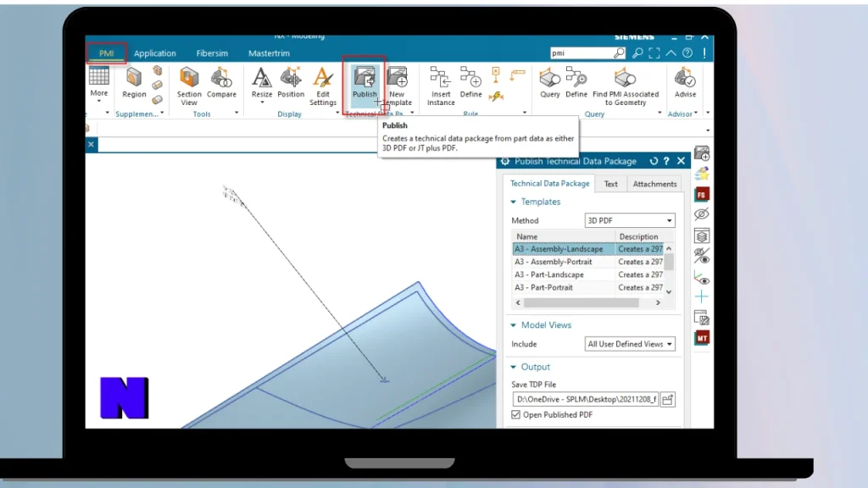The width and height of the screenshot is (868, 488).
Task: Toggle full screen mode icon
Action: [654, 53]
